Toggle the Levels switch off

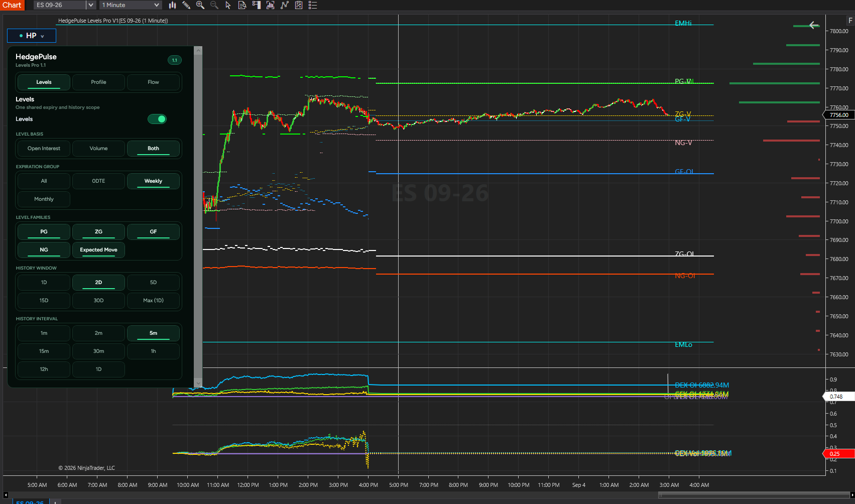[x=157, y=119]
